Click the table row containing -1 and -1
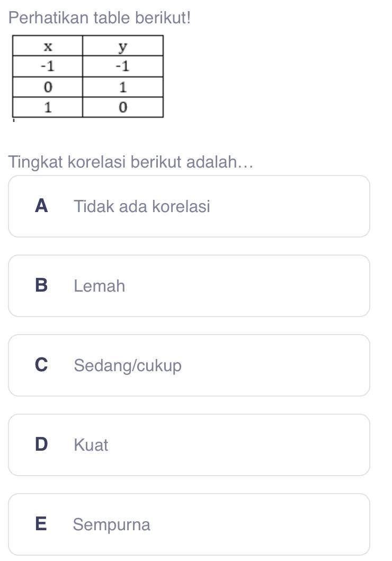 86,66
